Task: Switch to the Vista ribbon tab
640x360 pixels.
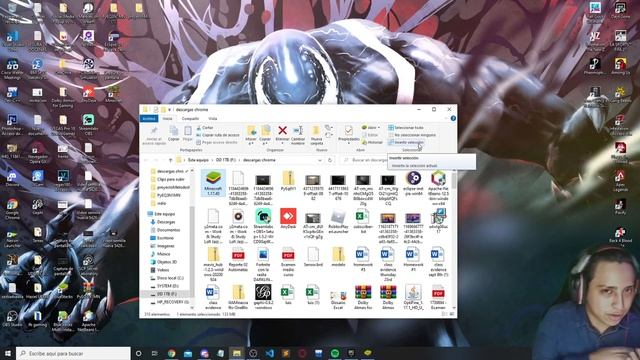Action: coord(213,118)
